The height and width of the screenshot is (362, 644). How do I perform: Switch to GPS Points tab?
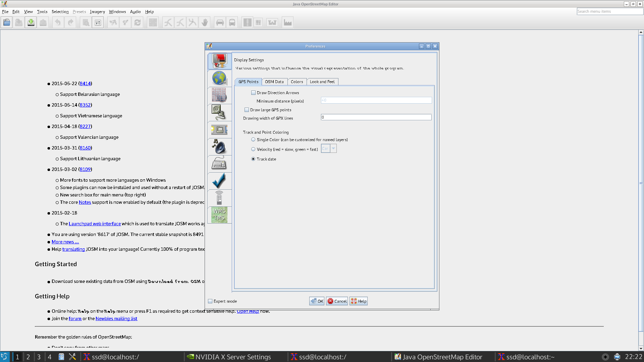[x=248, y=82]
